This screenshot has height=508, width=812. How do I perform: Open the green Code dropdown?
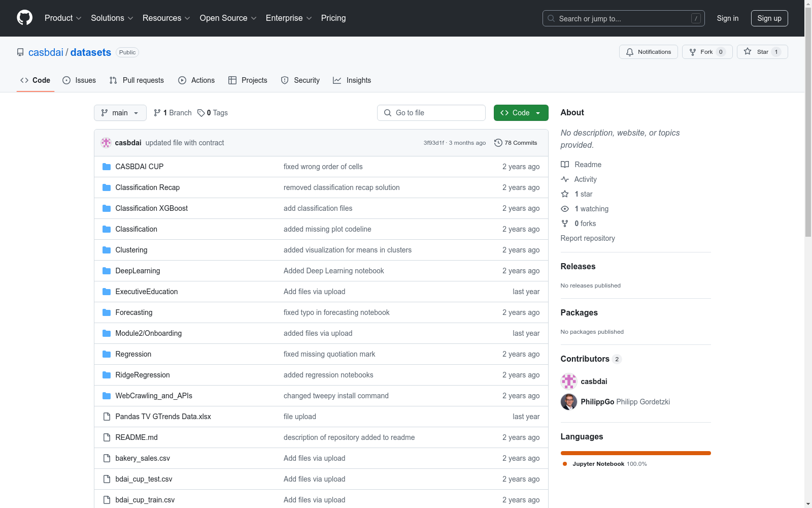click(521, 113)
